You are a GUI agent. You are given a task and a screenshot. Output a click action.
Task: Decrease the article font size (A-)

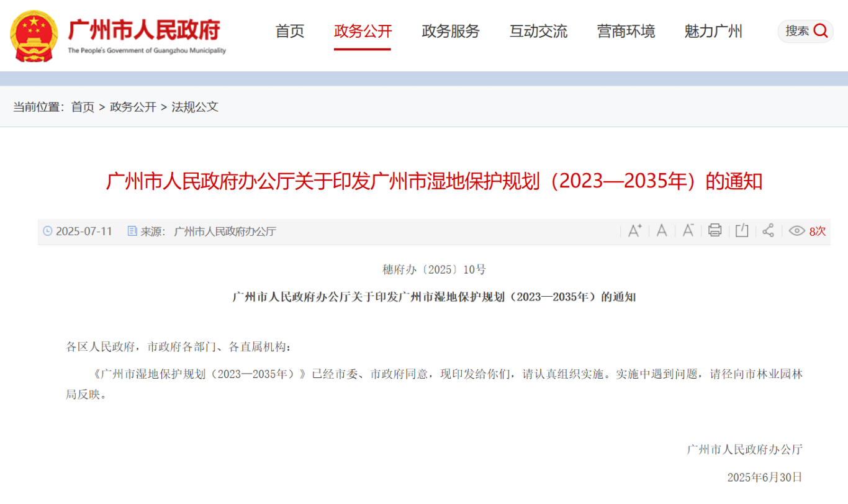click(x=688, y=231)
